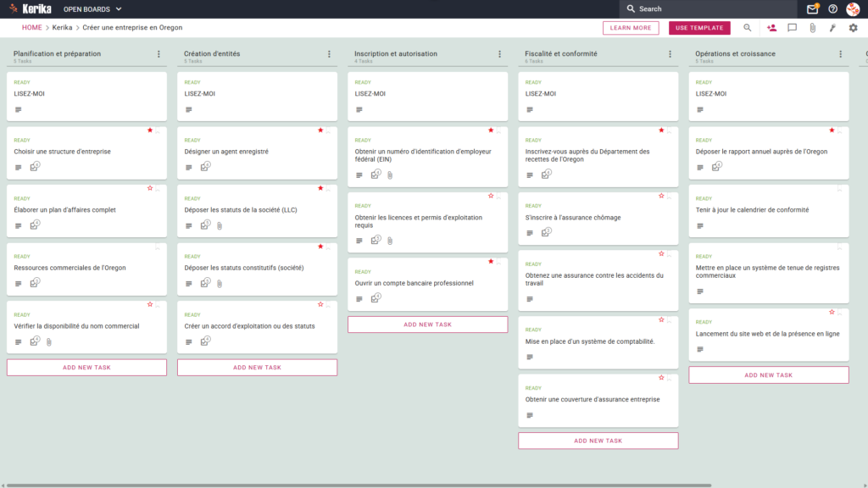This screenshot has height=488, width=868.
Task: Open Fiscalité et conformité column options menu
Action: coord(670,53)
